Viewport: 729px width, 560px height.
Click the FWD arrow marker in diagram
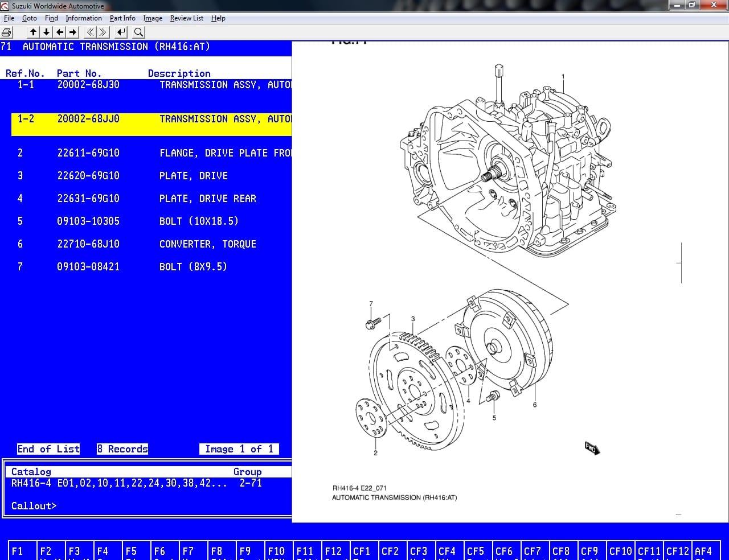(592, 448)
